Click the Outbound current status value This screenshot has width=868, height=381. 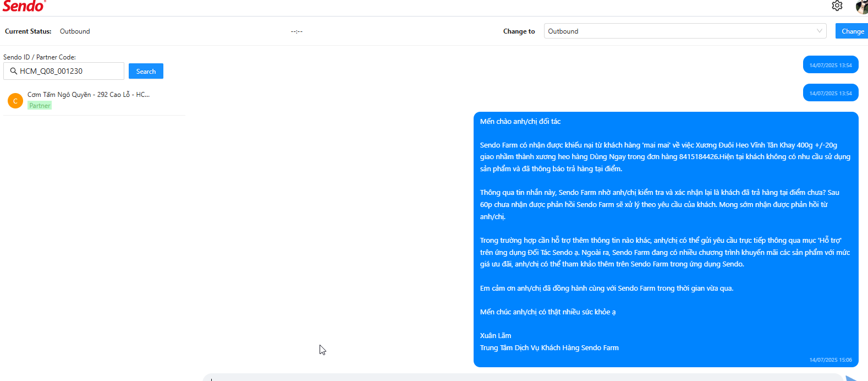(75, 31)
